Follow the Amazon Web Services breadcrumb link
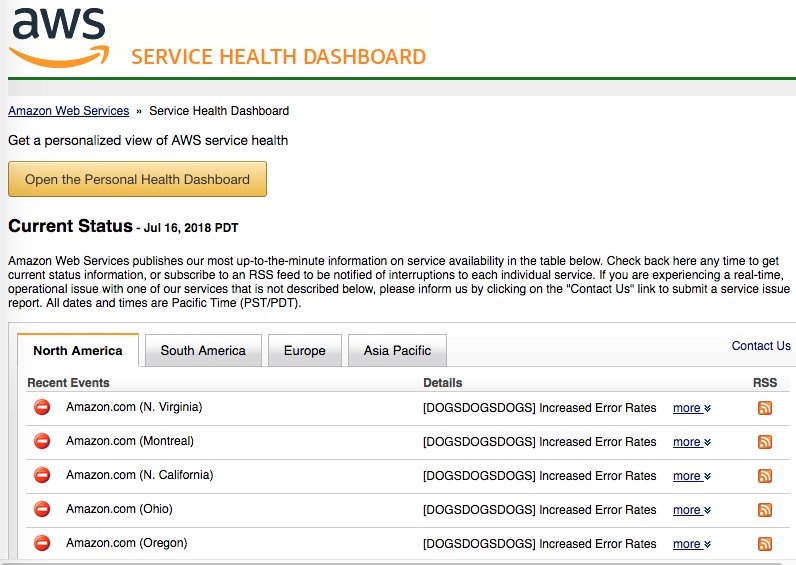Image resolution: width=796 pixels, height=565 pixels. click(x=69, y=111)
